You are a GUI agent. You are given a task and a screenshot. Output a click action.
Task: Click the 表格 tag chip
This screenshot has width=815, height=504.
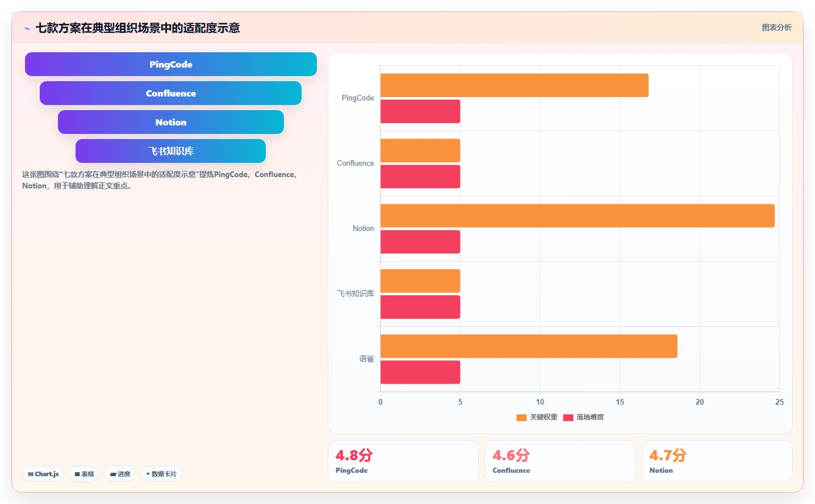point(85,474)
